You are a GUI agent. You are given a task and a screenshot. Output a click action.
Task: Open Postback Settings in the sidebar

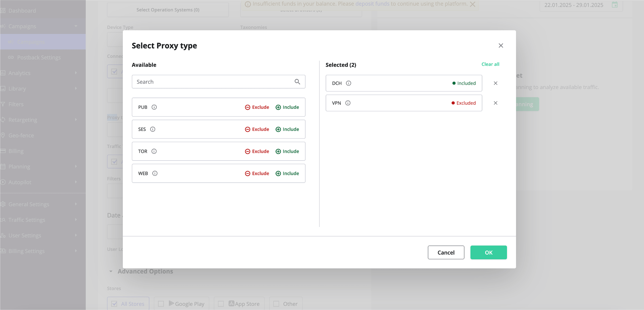click(43, 58)
